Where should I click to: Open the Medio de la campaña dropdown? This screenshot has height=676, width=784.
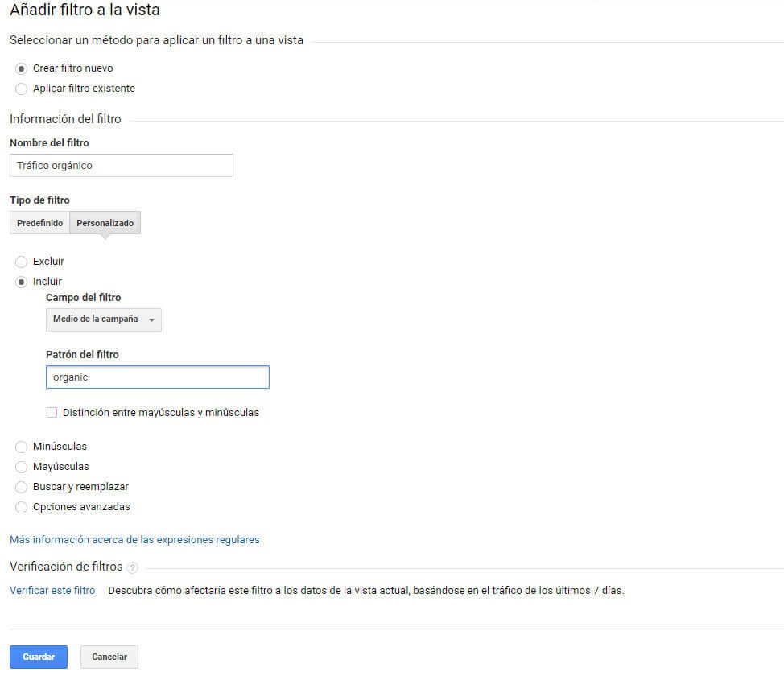(103, 319)
